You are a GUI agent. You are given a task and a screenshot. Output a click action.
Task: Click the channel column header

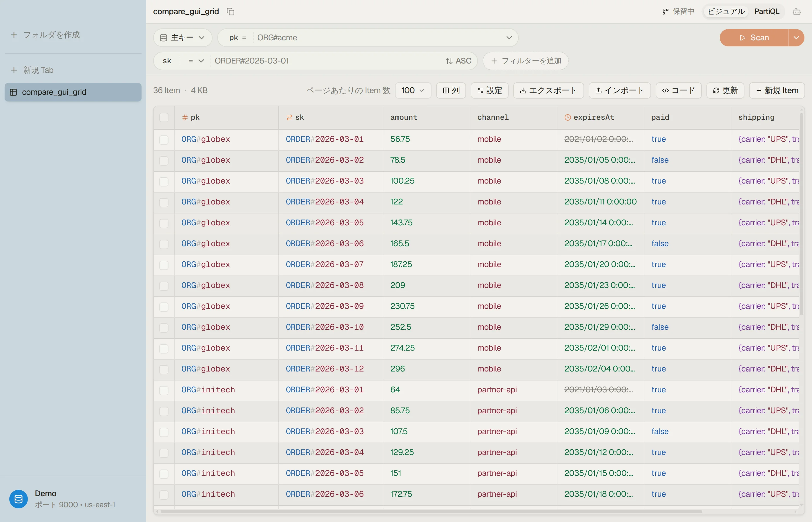[x=513, y=117]
